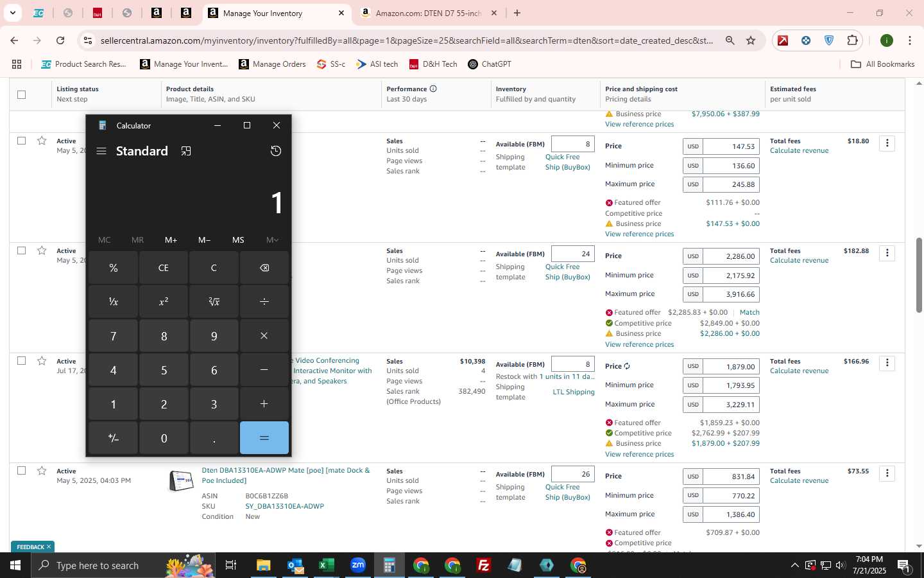924x578 pixels.
Task: Open actions menu for the $166.96 fees row
Action: coord(887,363)
